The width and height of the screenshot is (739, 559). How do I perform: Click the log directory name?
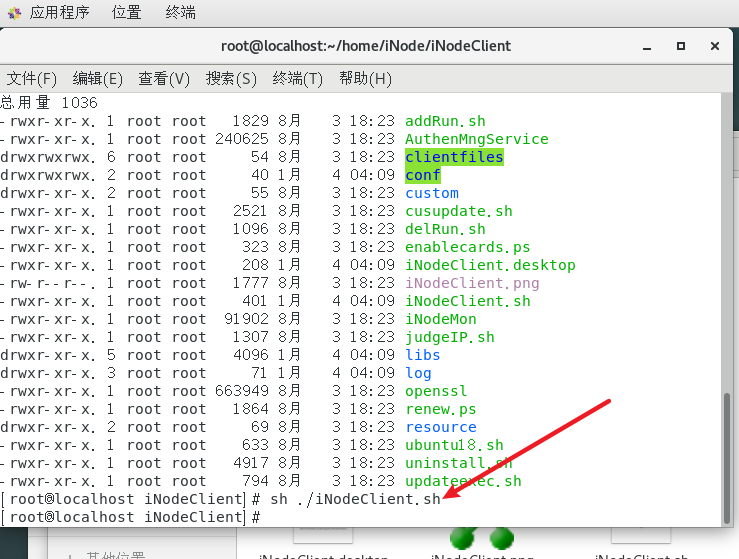tap(418, 373)
